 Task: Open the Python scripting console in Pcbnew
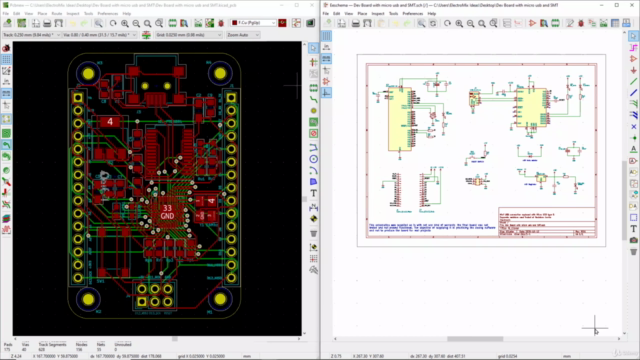point(311,23)
